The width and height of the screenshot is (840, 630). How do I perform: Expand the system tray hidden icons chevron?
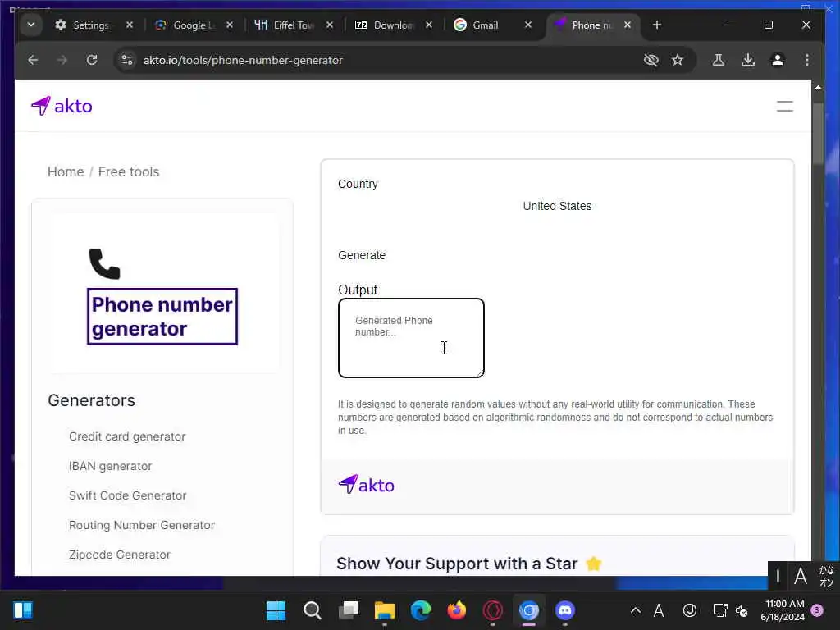(636, 610)
